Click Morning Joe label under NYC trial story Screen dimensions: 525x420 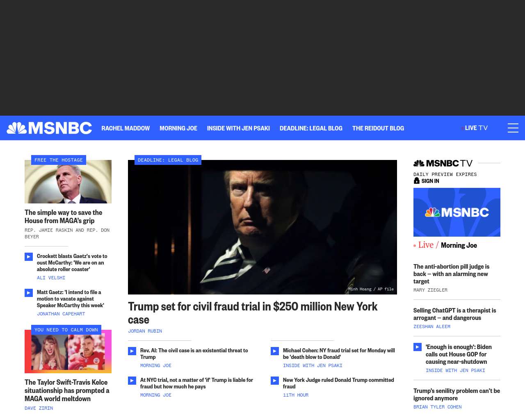pyautogui.click(x=156, y=395)
